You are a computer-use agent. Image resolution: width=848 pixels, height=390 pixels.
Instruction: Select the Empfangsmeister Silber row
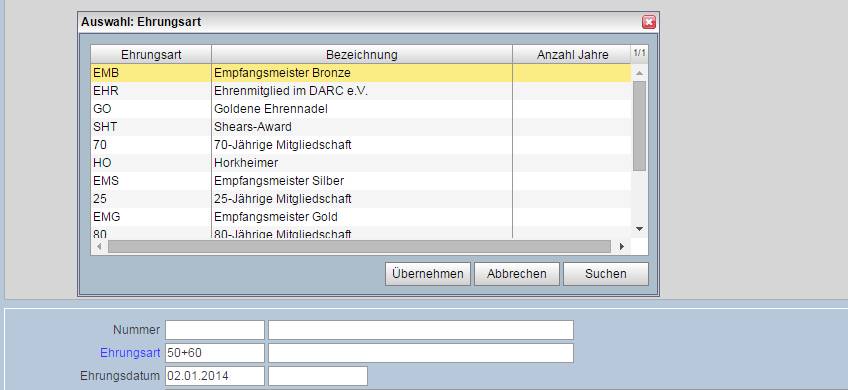tap(361, 181)
